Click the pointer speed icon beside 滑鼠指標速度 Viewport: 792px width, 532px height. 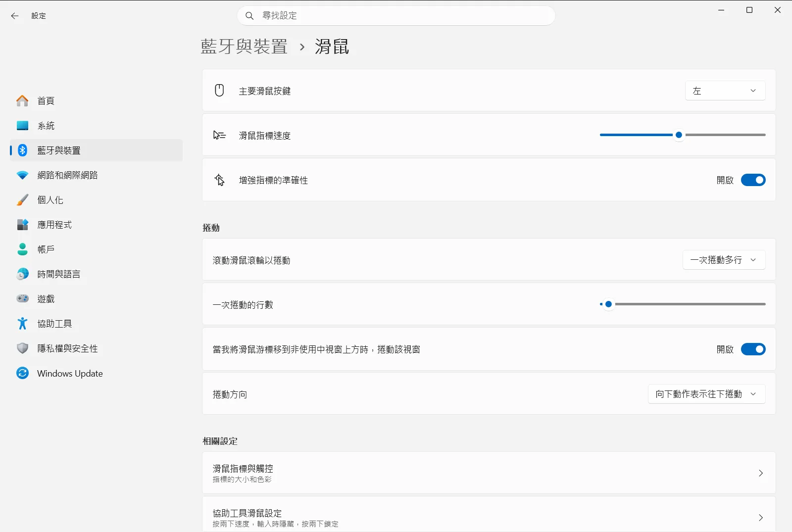[x=219, y=135]
